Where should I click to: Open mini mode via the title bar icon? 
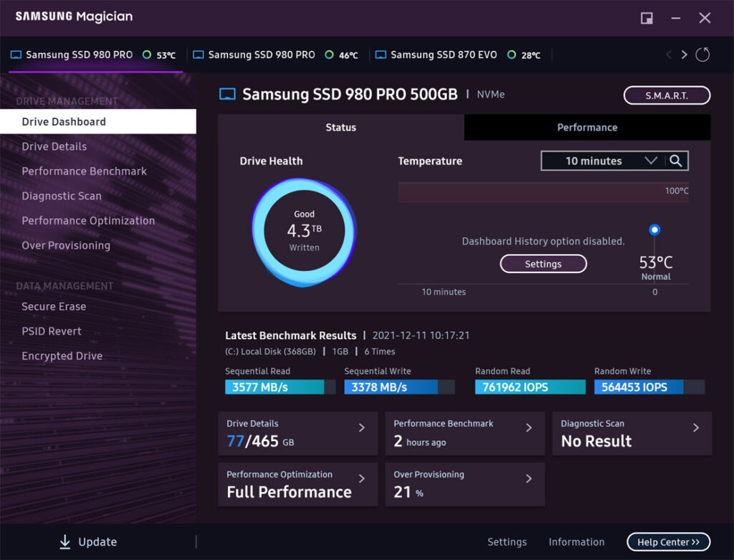pos(647,17)
